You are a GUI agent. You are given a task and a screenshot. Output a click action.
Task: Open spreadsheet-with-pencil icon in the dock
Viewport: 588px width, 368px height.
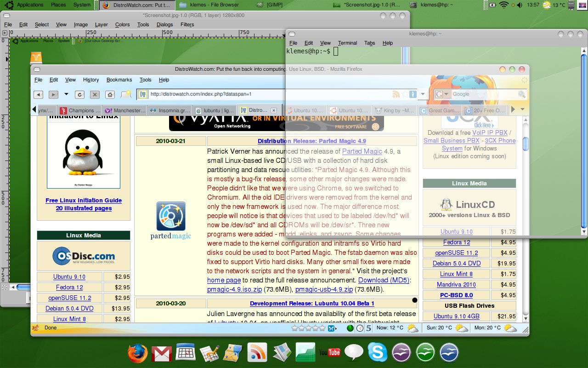pyautogui.click(x=209, y=353)
